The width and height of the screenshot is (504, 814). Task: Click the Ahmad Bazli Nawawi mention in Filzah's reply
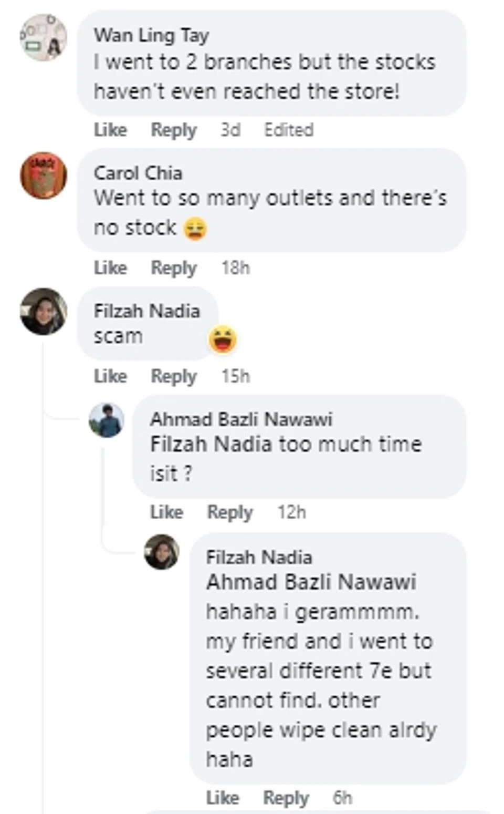pyautogui.click(x=311, y=582)
